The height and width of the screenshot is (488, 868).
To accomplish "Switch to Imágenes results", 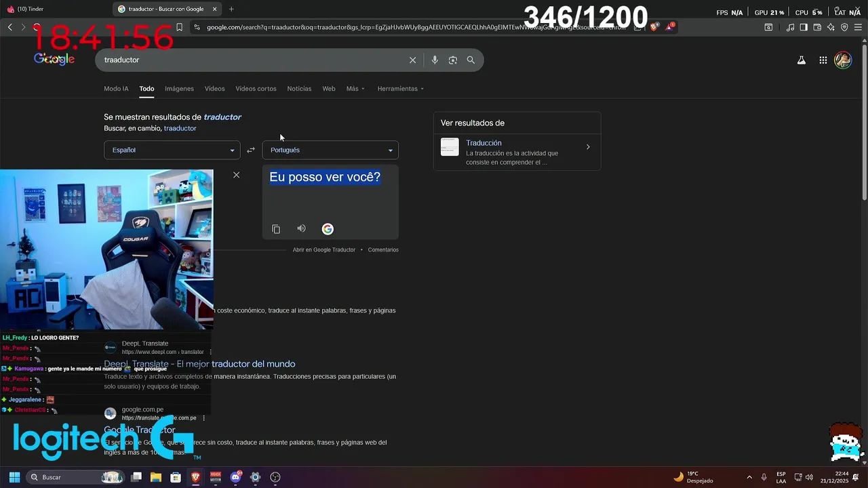I will (x=179, y=89).
